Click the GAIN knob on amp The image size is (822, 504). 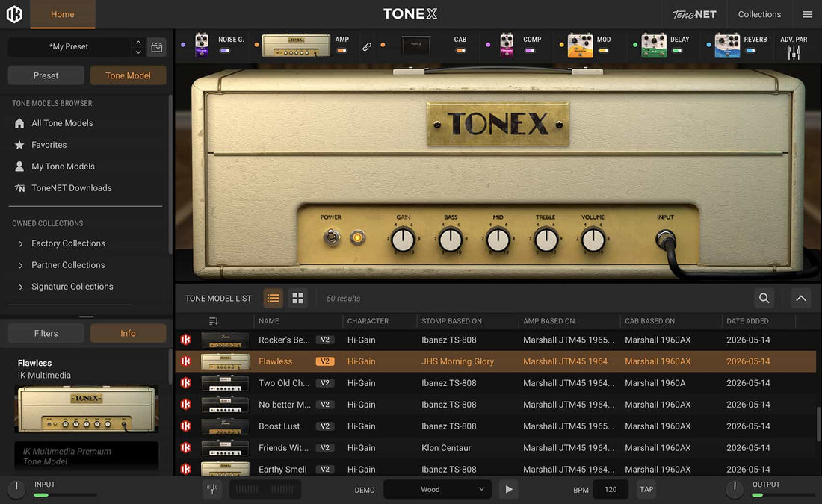(x=403, y=240)
